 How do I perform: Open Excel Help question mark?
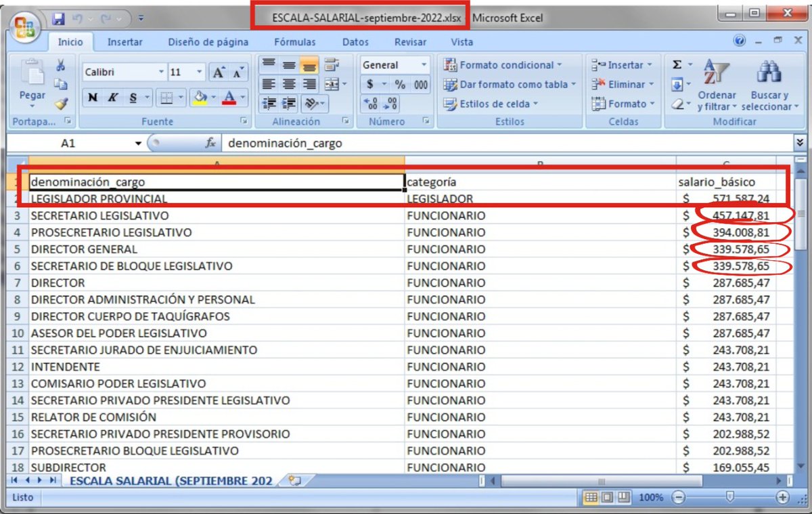click(740, 41)
